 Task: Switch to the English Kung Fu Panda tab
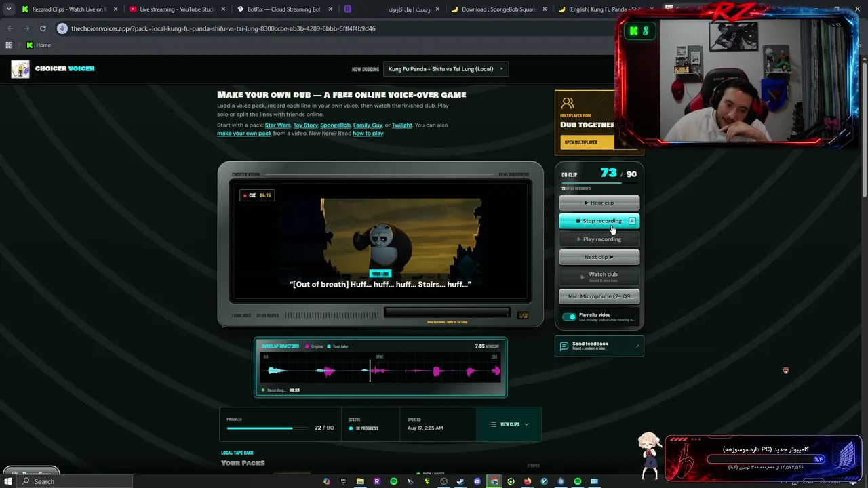point(606,9)
